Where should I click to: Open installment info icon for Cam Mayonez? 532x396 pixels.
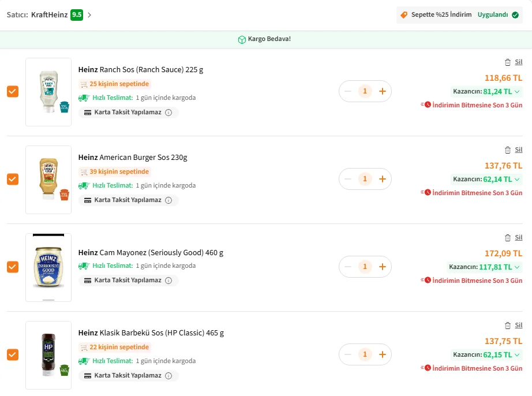point(168,281)
